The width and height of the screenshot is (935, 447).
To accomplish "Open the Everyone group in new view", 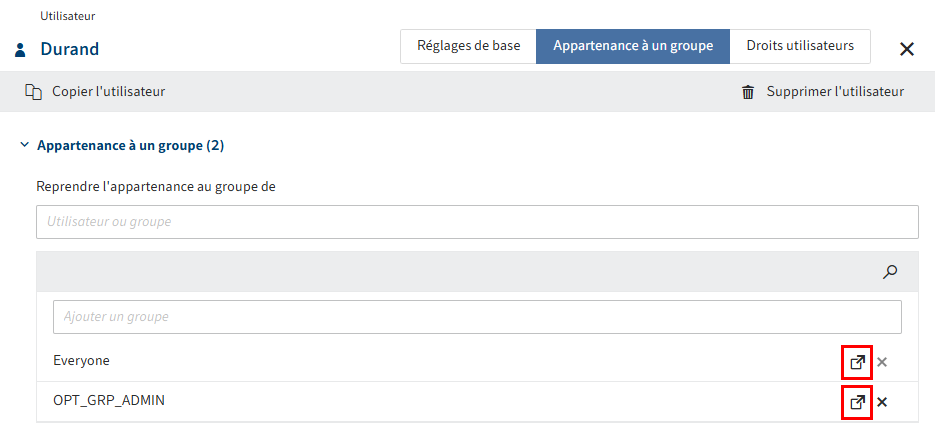I will (x=857, y=361).
